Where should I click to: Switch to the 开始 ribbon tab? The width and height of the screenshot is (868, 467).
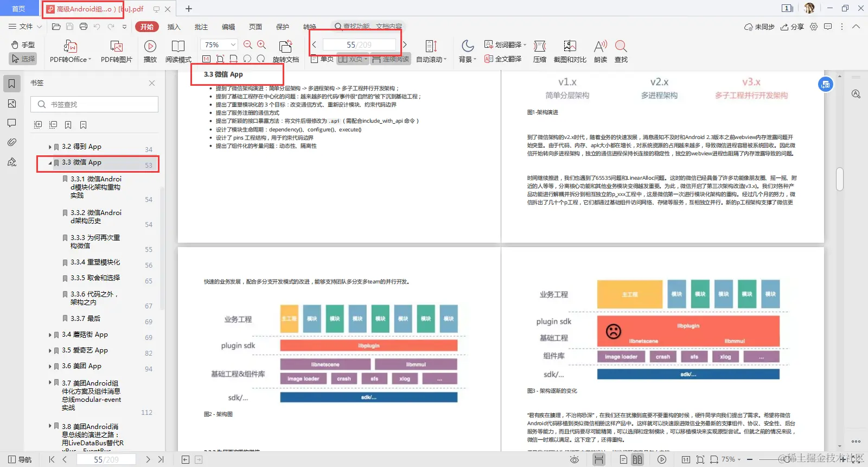tap(147, 27)
